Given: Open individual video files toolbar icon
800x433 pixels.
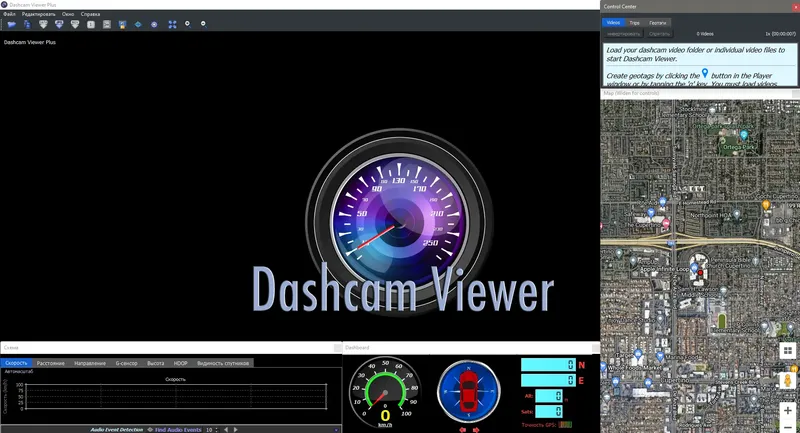Looking at the screenshot, I should pyautogui.click(x=27, y=24).
